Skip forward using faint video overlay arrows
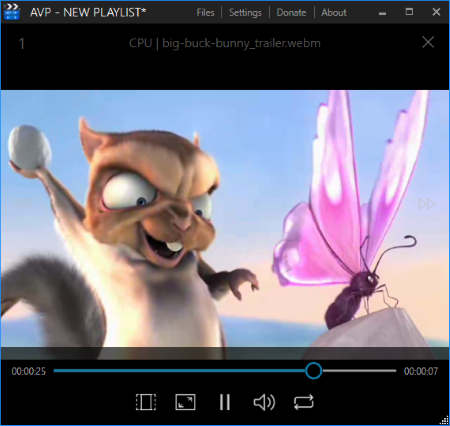 (426, 204)
